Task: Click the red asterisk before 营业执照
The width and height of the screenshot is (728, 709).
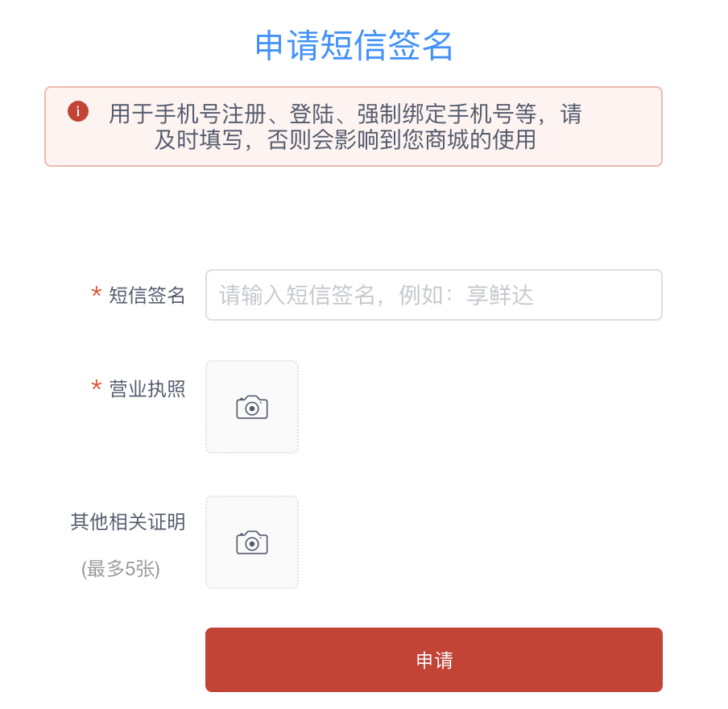Action: [x=96, y=387]
